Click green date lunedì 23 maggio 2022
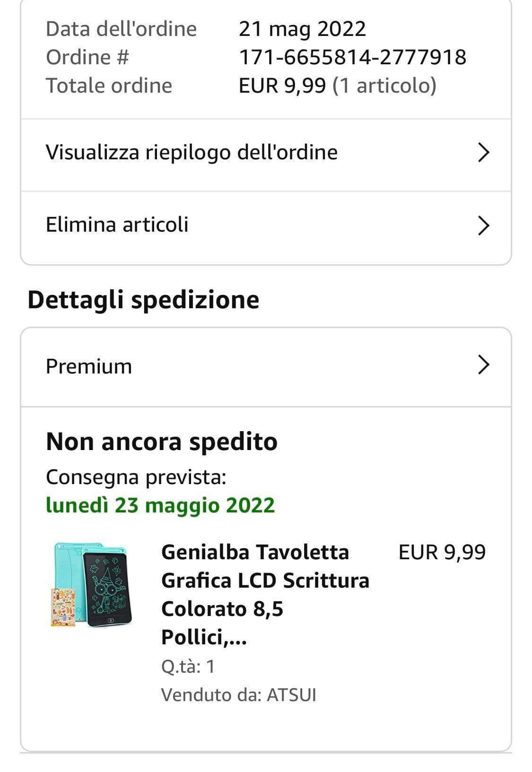Image resolution: width=532 pixels, height=772 pixels. 160,505
